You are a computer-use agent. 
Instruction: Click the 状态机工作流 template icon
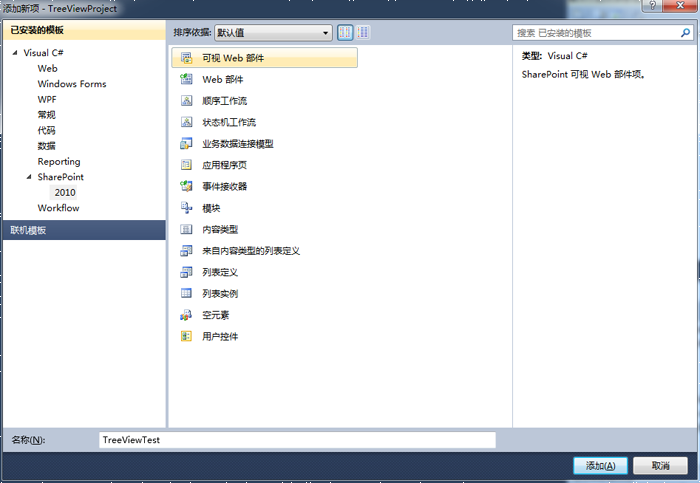point(186,122)
